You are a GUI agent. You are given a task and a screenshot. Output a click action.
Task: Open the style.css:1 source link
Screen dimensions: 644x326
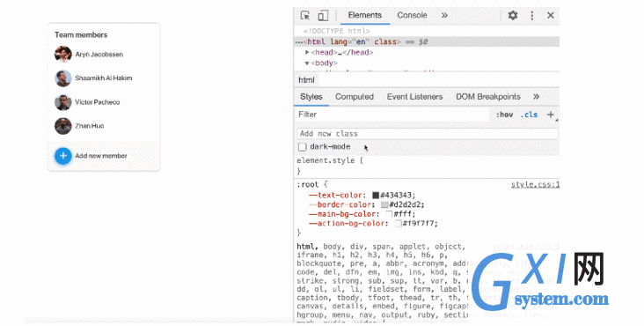pyautogui.click(x=535, y=184)
